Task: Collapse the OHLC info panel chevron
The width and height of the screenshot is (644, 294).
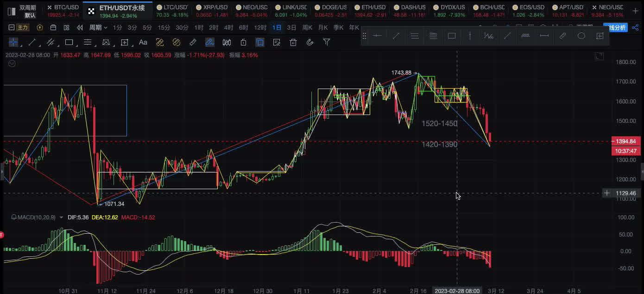Action: click(x=12, y=64)
